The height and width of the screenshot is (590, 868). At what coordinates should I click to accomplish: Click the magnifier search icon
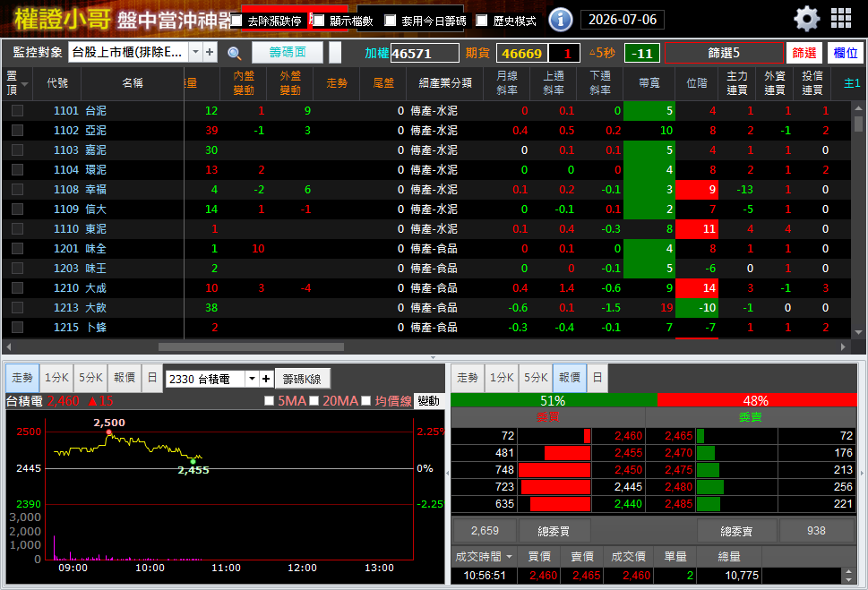(234, 53)
